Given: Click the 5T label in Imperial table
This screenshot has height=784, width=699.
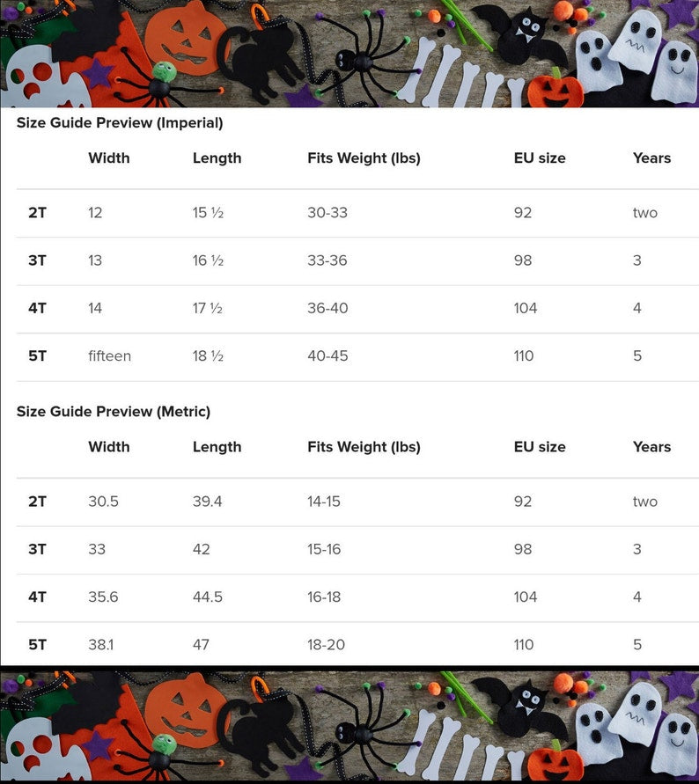Looking at the screenshot, I should (38, 356).
